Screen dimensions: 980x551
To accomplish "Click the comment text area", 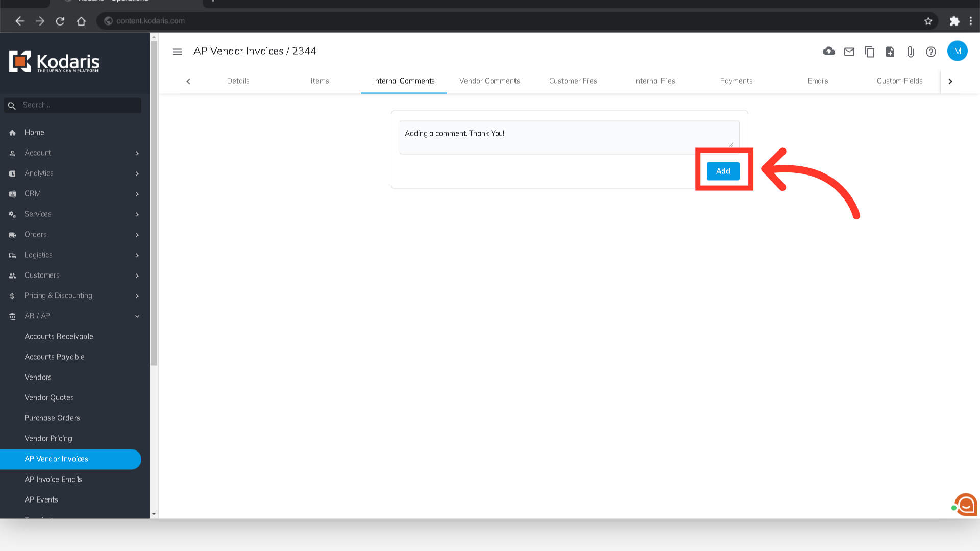I will [x=569, y=137].
